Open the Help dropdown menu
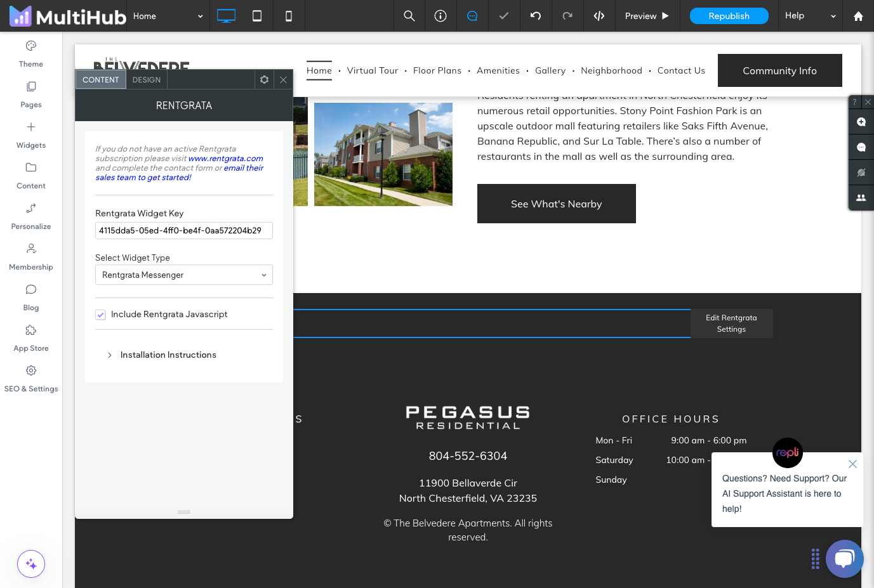 811,16
